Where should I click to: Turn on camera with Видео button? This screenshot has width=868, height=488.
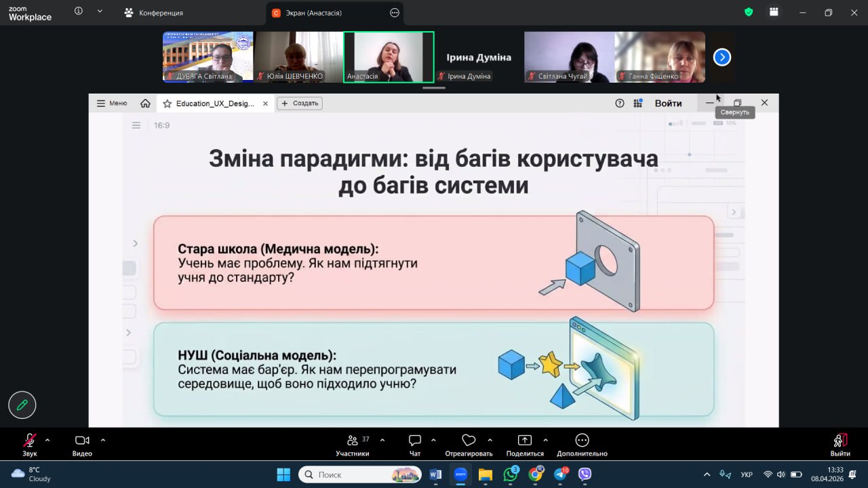click(82, 441)
